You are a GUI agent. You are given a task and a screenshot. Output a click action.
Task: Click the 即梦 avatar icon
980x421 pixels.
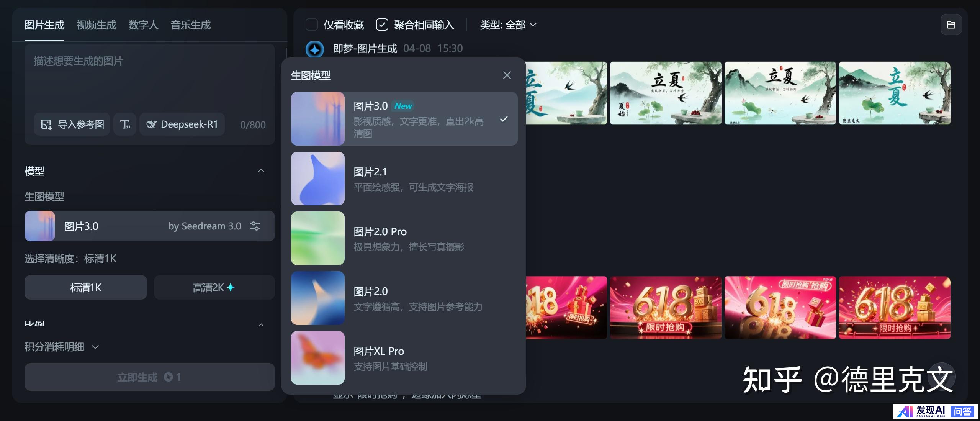tap(315, 49)
